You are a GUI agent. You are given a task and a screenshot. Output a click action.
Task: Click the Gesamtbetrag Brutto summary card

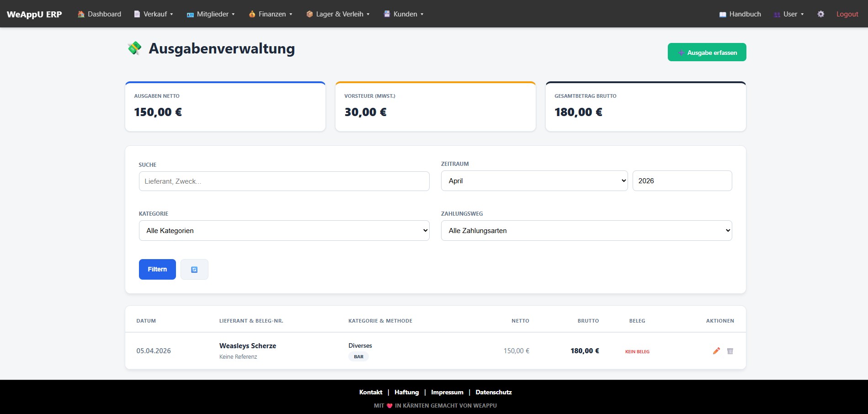pyautogui.click(x=646, y=106)
